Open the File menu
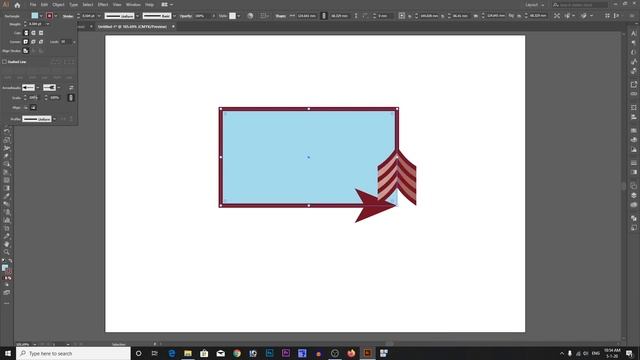 [33, 4]
